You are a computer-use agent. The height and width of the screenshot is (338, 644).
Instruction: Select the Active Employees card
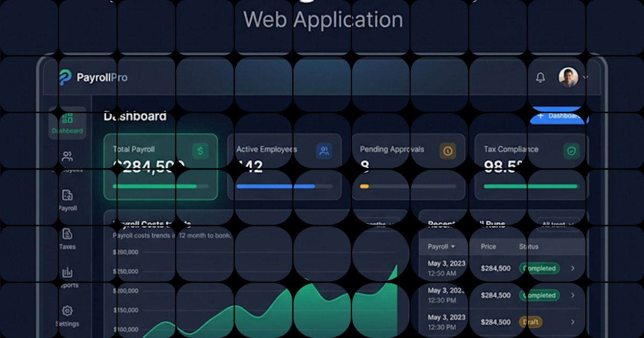pyautogui.click(x=284, y=166)
